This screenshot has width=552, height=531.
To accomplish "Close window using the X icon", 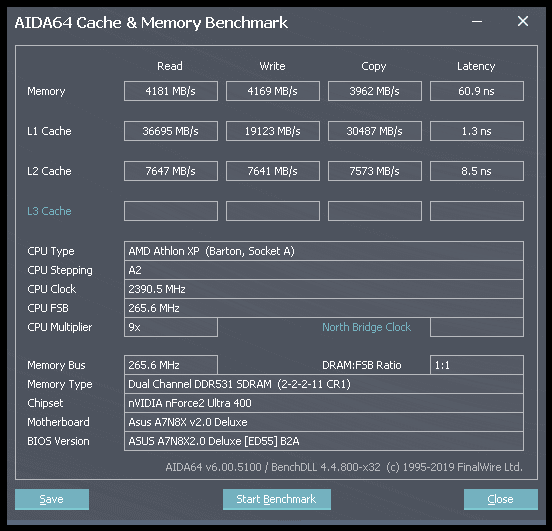I will 523,21.
